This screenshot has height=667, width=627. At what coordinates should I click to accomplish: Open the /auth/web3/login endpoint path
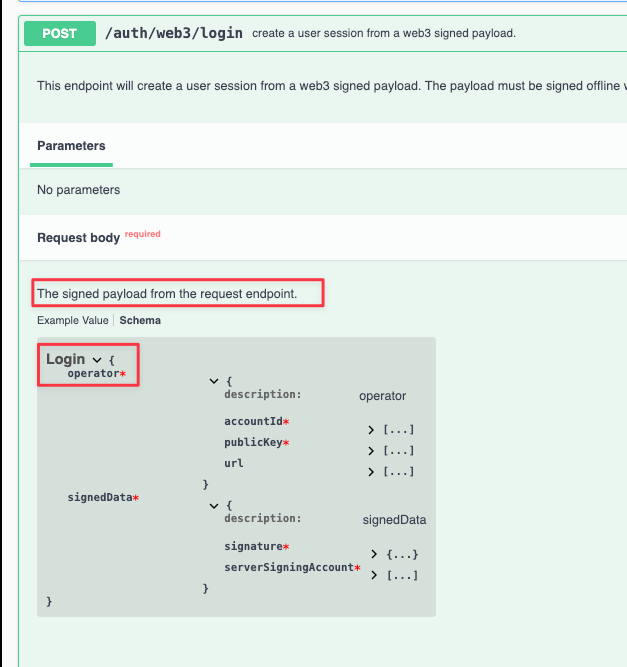point(174,33)
